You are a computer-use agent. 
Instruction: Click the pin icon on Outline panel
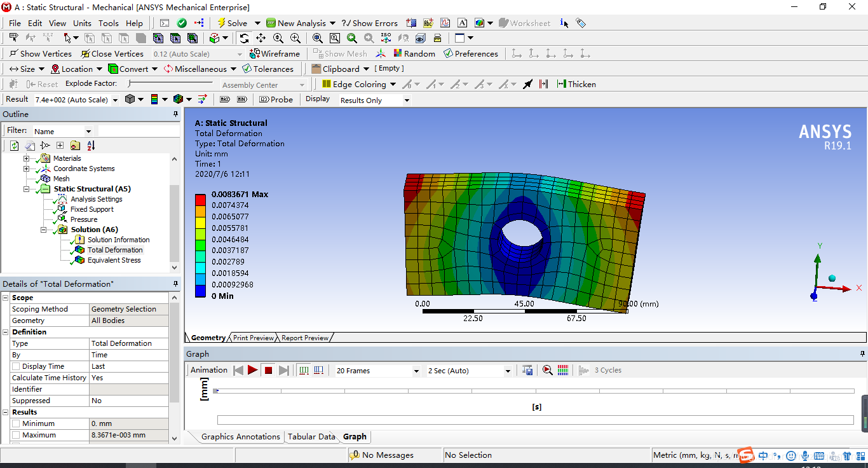[x=175, y=114]
